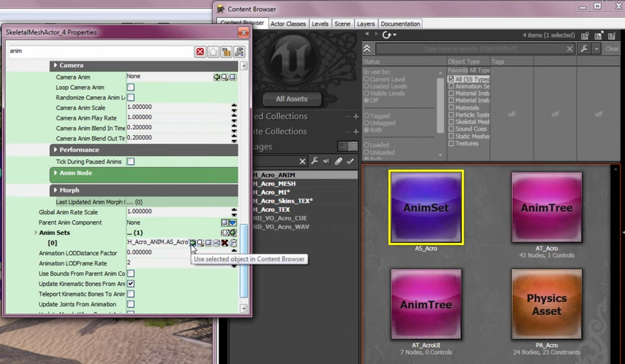Select the AT_Acro AnimTree thumbnail
The height and width of the screenshot is (364, 625).
click(x=546, y=207)
